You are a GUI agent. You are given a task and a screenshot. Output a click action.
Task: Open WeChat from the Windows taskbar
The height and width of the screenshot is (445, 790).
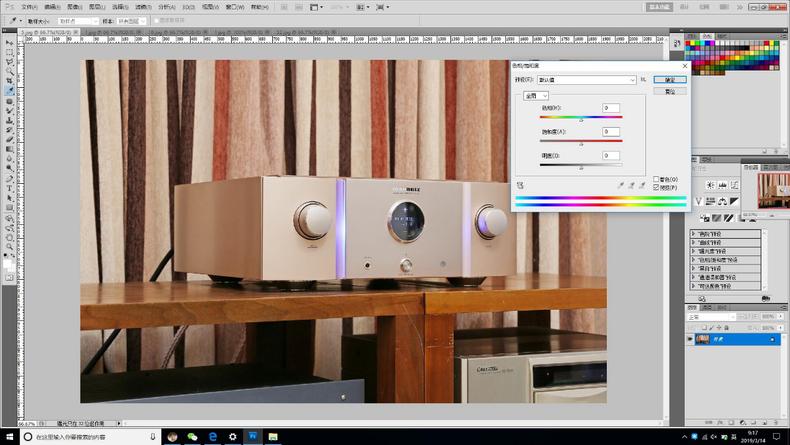[x=192, y=437]
